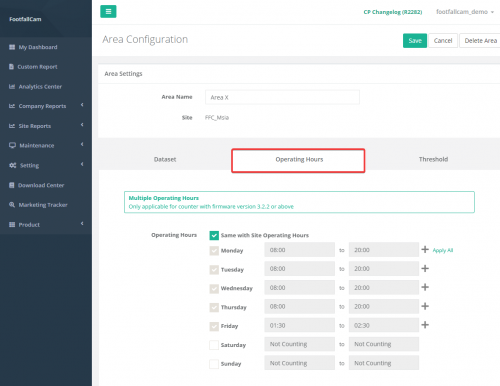Toggle the hamburger menu button
The height and width of the screenshot is (386, 500).
(x=108, y=11)
